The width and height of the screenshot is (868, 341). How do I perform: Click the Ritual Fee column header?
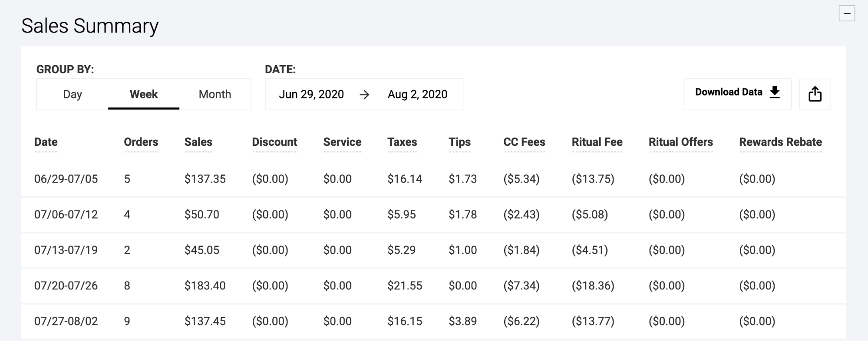pyautogui.click(x=597, y=142)
